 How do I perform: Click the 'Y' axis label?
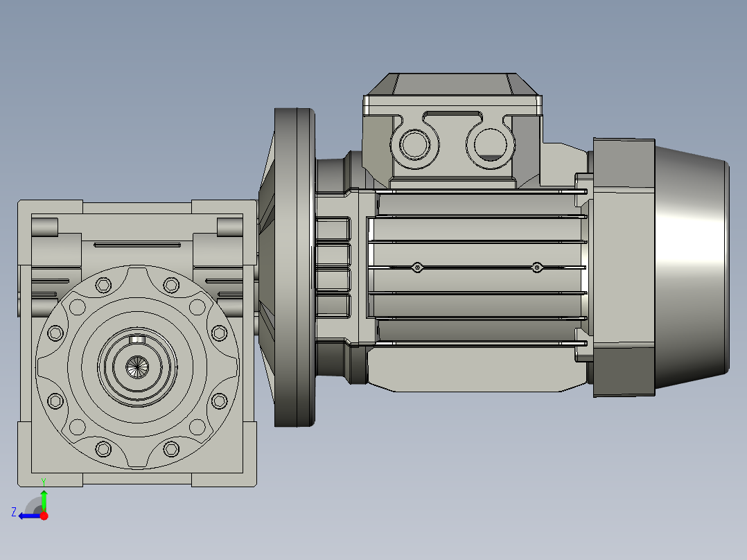44,482
